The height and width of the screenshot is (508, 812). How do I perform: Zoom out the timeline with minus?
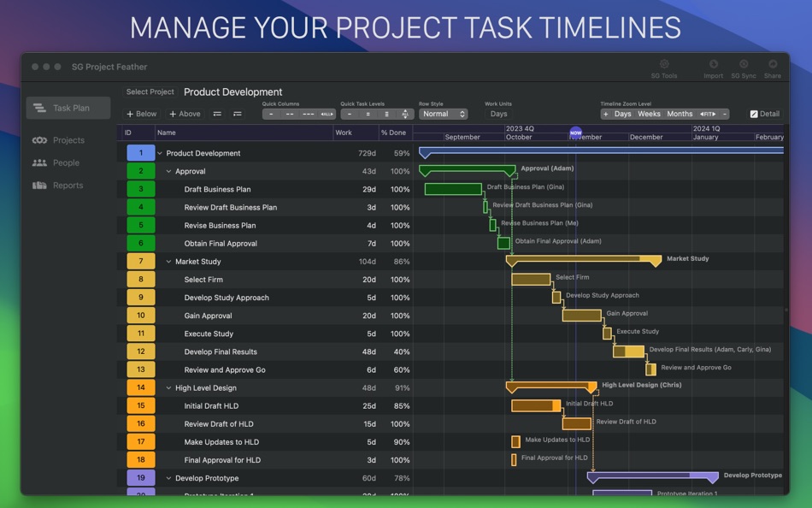725,114
